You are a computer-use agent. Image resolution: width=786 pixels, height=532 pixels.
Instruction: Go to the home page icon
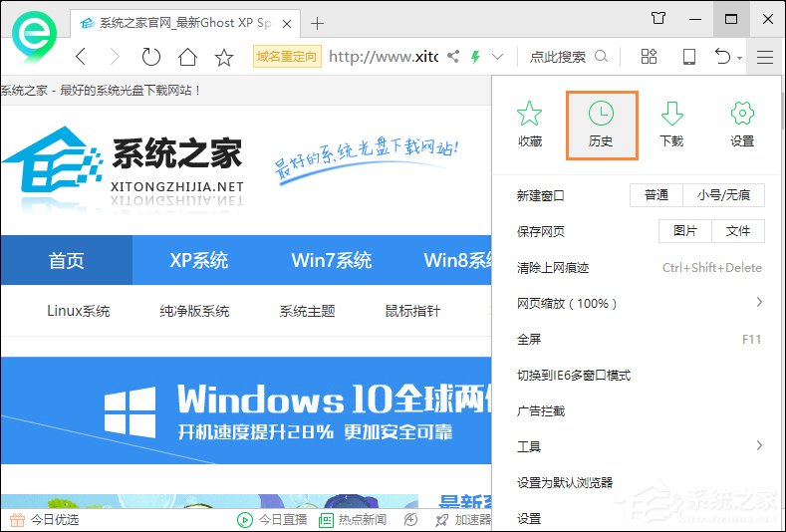(x=187, y=57)
